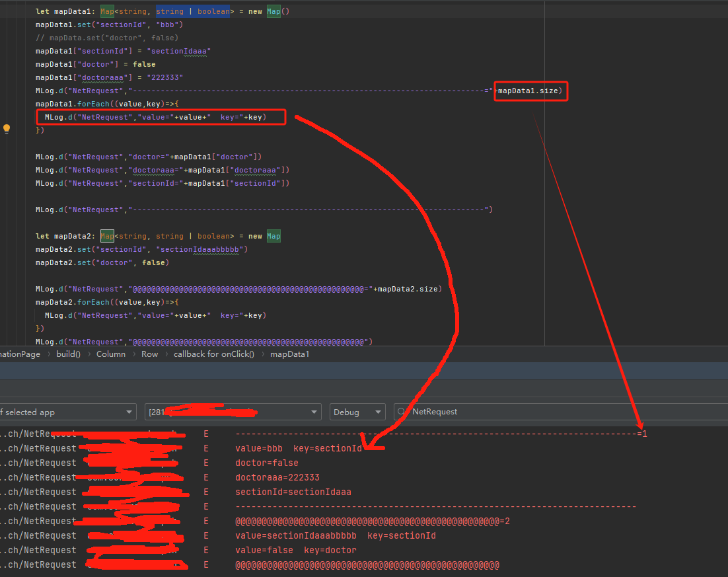Select the Column breadcrumb item

click(110, 354)
